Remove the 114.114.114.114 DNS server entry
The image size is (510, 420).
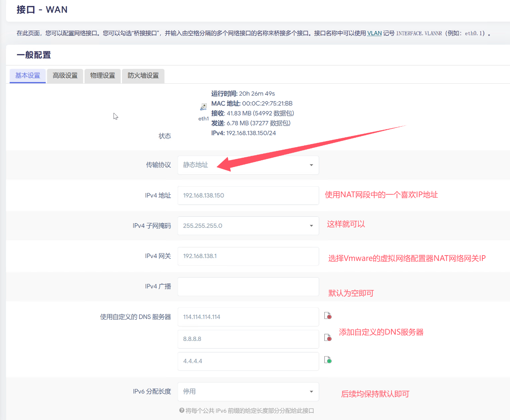(x=328, y=316)
